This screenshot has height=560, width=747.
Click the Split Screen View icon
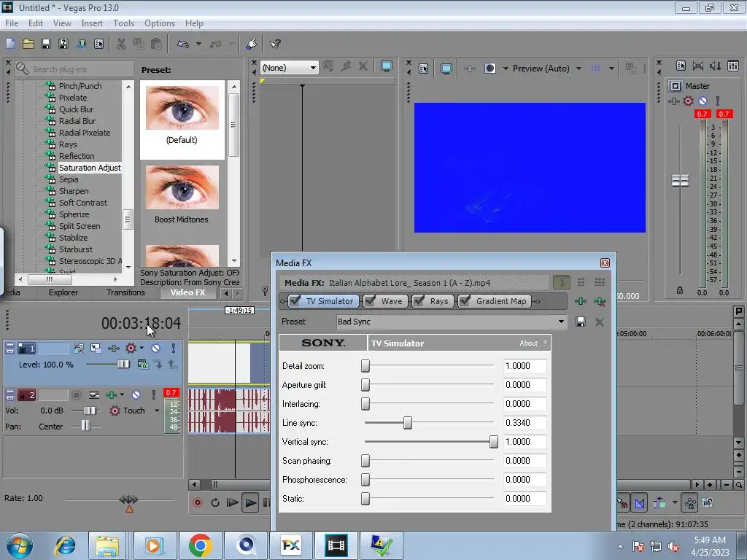(490, 69)
